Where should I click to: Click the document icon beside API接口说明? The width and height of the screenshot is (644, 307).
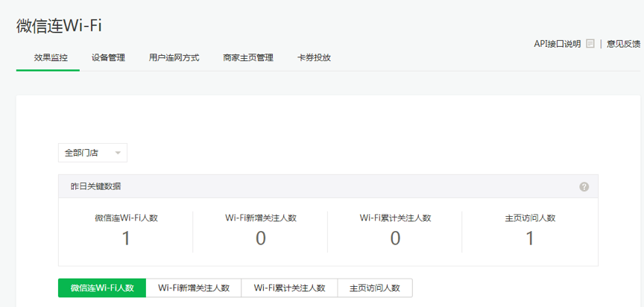coord(590,44)
